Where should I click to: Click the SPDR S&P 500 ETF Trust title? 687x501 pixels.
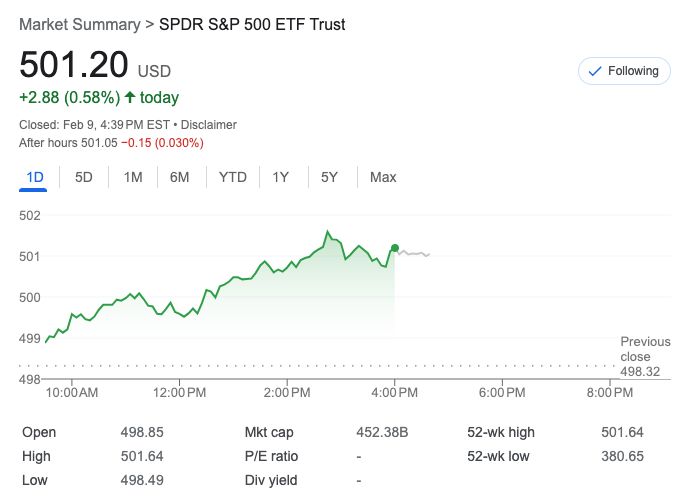(252, 24)
